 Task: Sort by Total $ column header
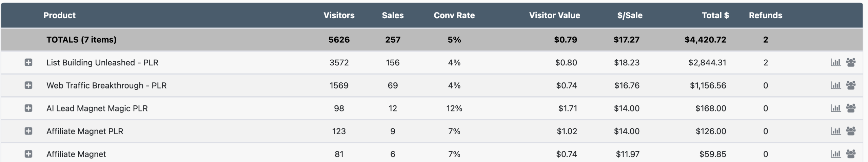pos(715,15)
